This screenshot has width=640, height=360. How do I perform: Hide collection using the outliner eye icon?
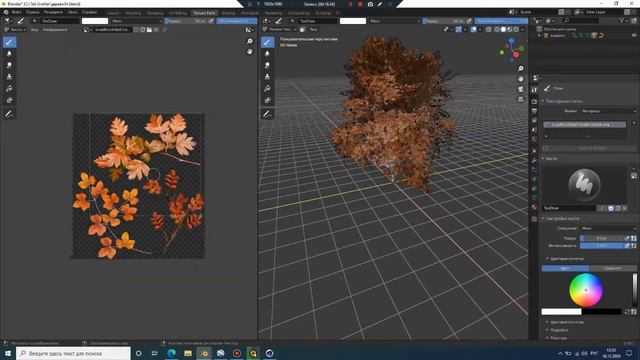(634, 36)
